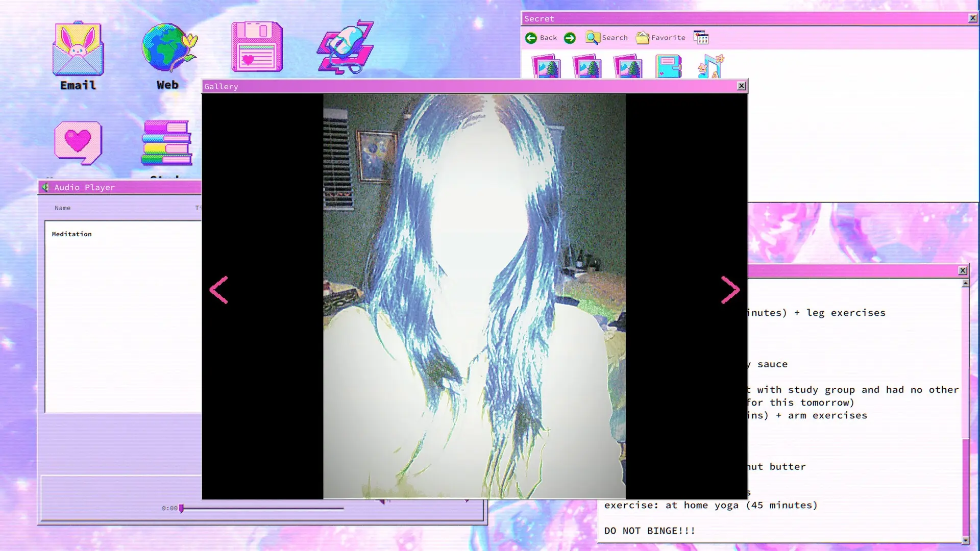Close the Gallery window
Viewport: 980px width, 551px height.
click(x=742, y=86)
